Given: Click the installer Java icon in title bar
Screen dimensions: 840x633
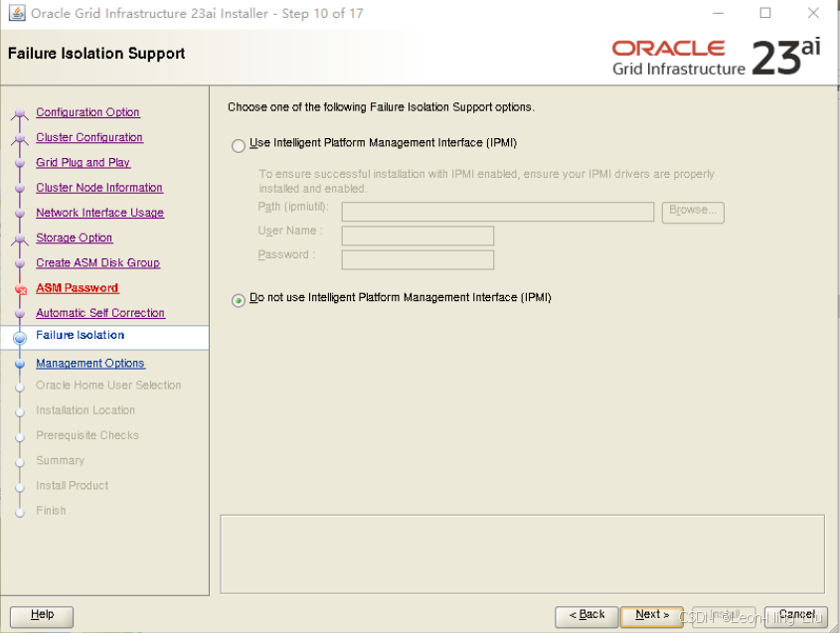Looking at the screenshot, I should [x=17, y=13].
